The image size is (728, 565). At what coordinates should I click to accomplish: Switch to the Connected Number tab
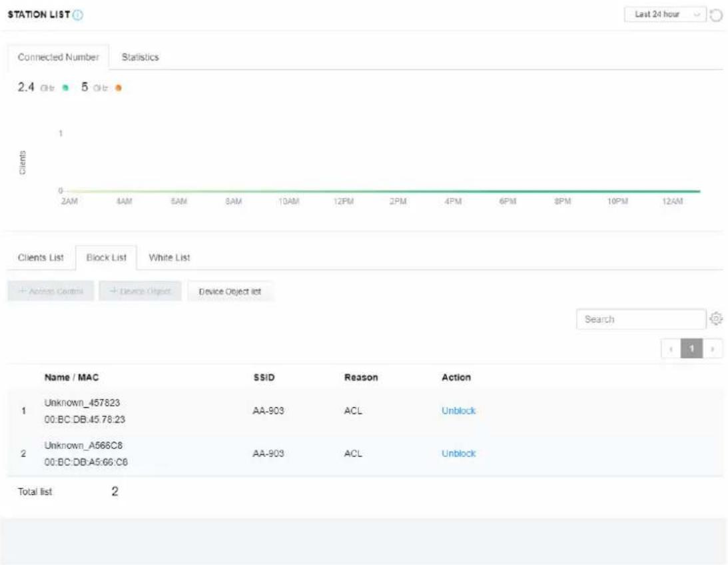(x=59, y=57)
